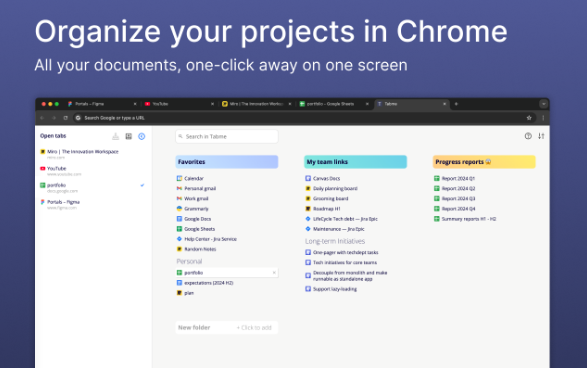The height and width of the screenshot is (368, 587).
Task: Click the Search in Tabme field
Action: click(x=227, y=136)
